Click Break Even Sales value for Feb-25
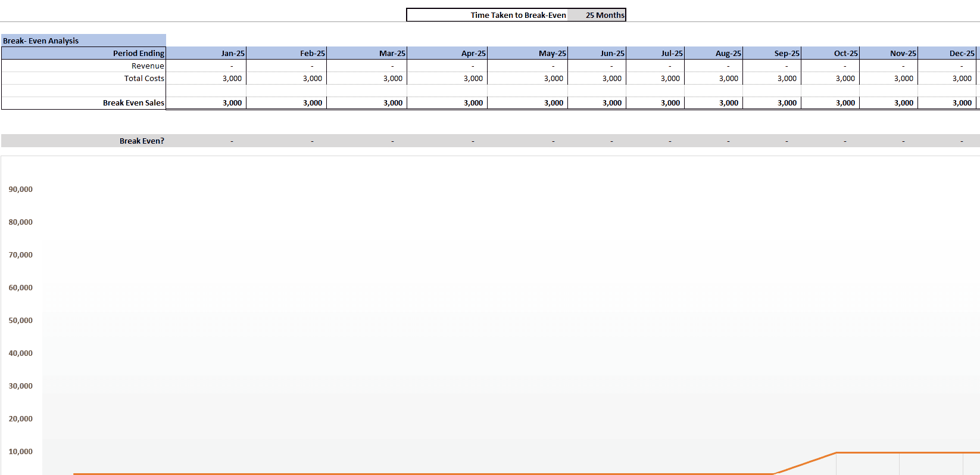The width and height of the screenshot is (980, 475). coord(286,103)
